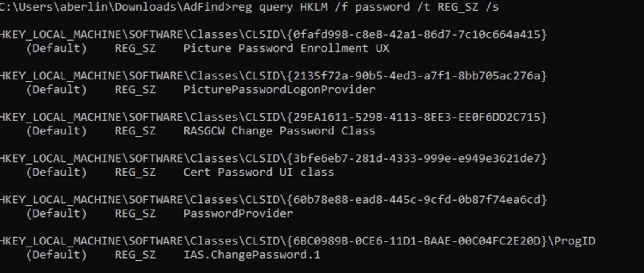Screen dimensions: 644x273
Task: Click the reg query command text
Action: click(x=365, y=7)
